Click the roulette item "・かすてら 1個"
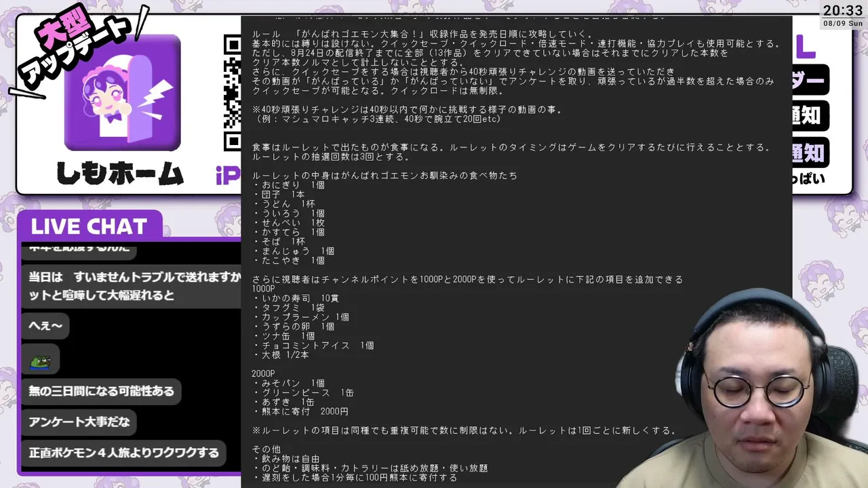The width and height of the screenshot is (868, 488). coord(288,232)
